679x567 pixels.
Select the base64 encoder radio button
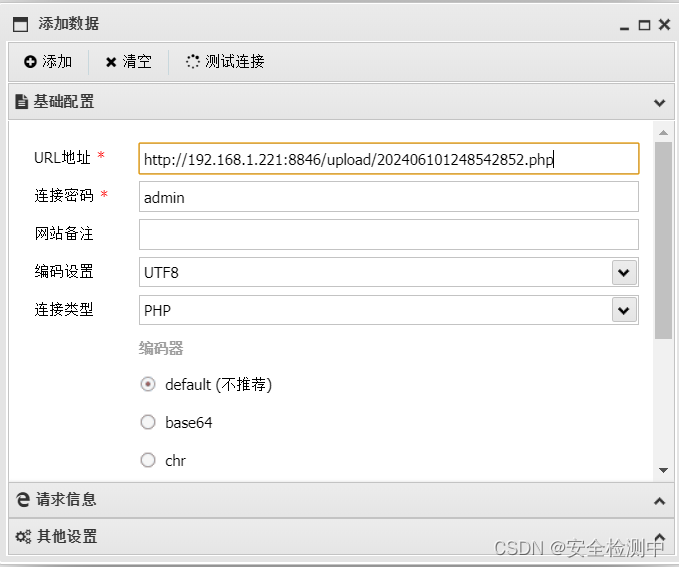[x=148, y=422]
